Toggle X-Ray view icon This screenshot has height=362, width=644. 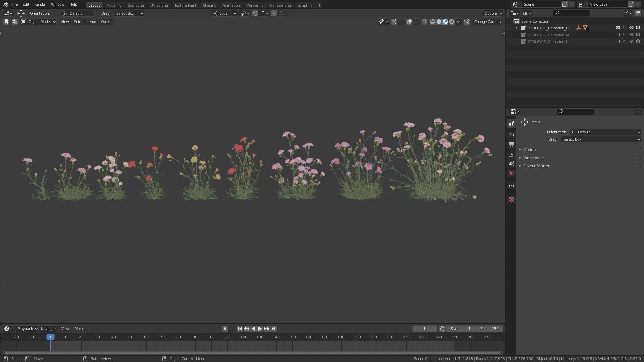coord(424,22)
